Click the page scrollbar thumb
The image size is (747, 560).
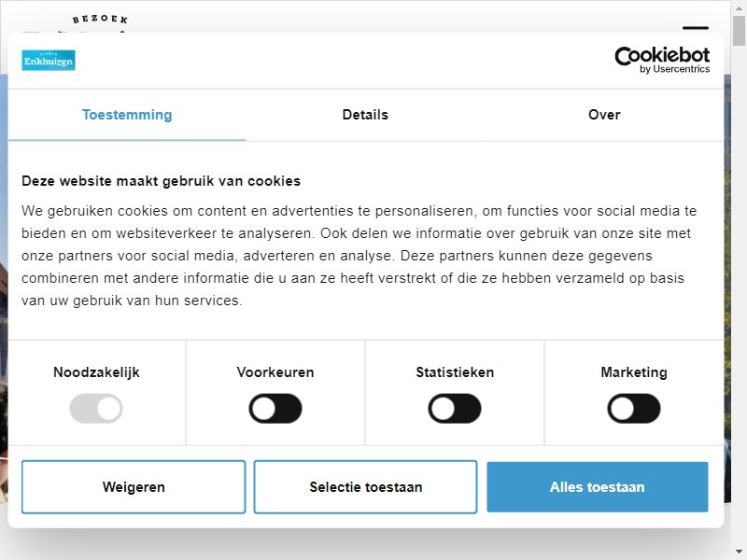pyautogui.click(x=739, y=31)
